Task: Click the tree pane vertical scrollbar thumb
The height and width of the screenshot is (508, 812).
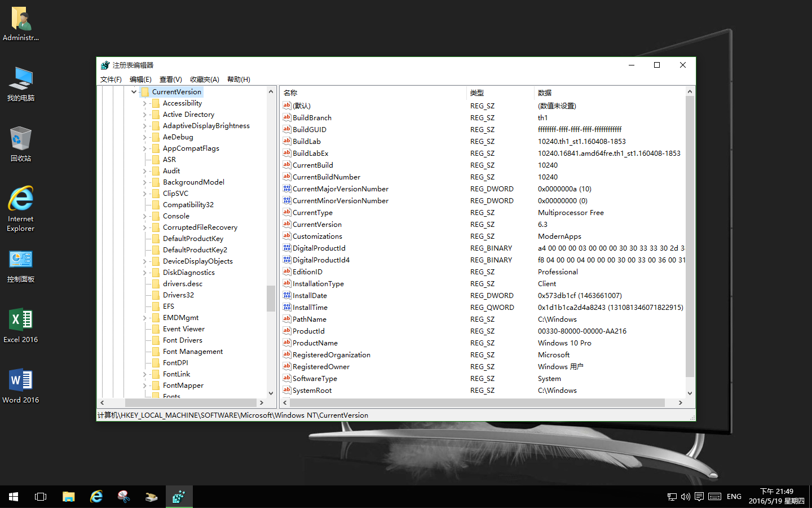Action: (x=271, y=299)
